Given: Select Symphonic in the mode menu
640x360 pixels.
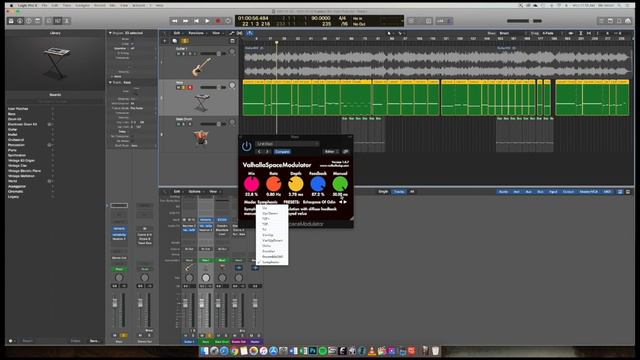Looking at the screenshot, I should tap(272, 262).
